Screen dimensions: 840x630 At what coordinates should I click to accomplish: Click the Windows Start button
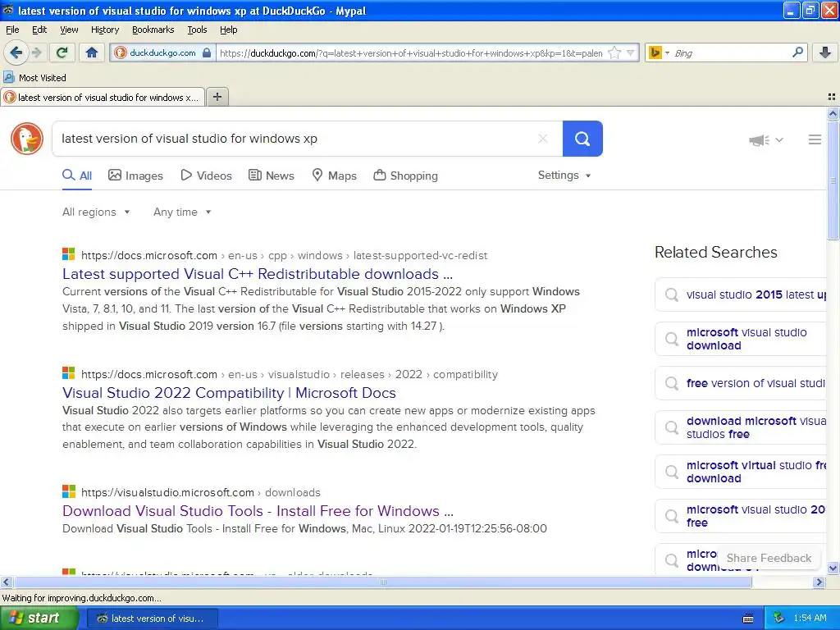[x=38, y=619]
